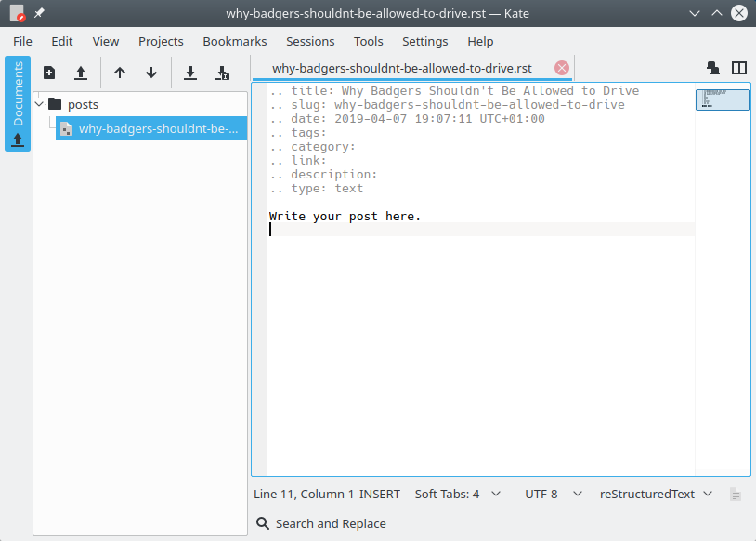
Task: Toggle the Search and Replace panel
Action: click(321, 523)
